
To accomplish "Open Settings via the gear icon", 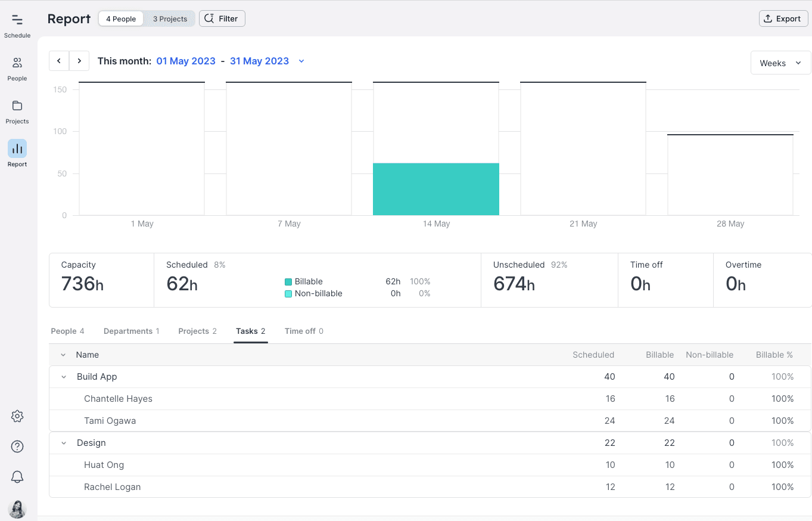I will pyautogui.click(x=17, y=416).
